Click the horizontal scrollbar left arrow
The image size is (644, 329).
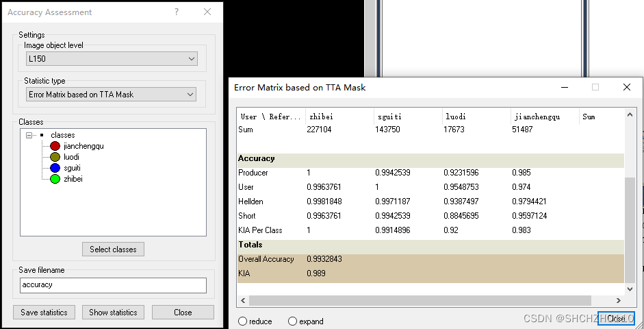pyautogui.click(x=243, y=301)
